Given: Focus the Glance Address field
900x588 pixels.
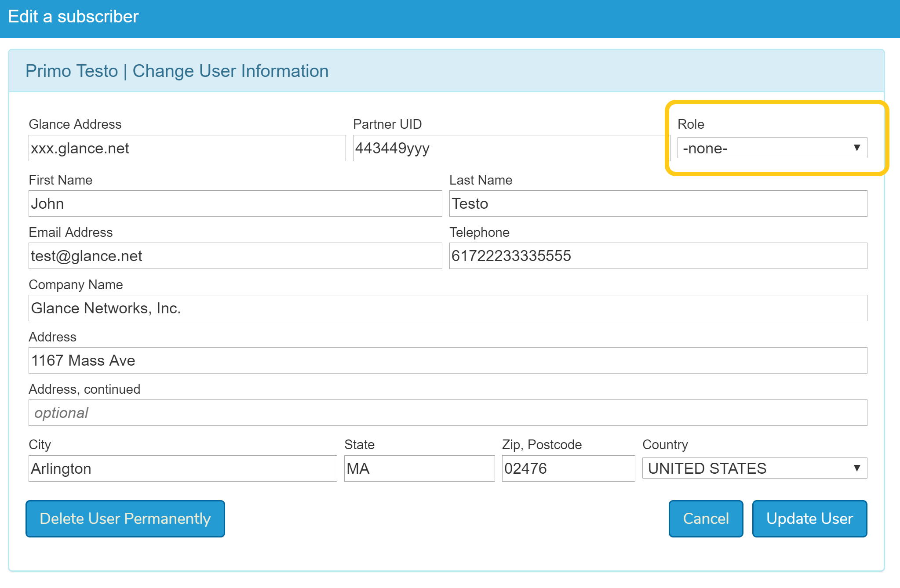Looking at the screenshot, I should click(187, 148).
